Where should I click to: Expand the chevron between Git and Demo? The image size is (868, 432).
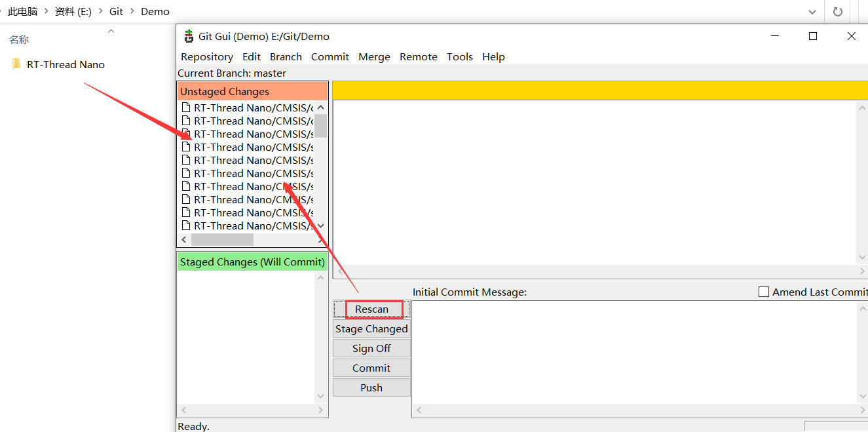click(132, 12)
